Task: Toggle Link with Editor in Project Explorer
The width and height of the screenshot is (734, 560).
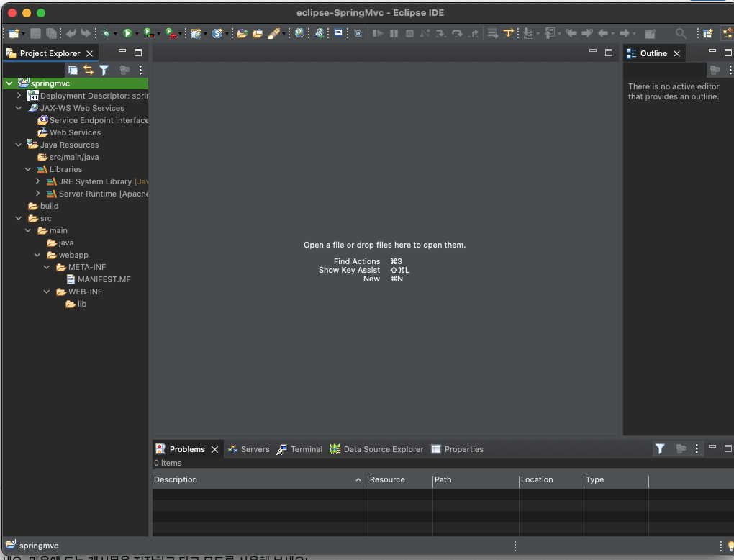Action: [88, 70]
